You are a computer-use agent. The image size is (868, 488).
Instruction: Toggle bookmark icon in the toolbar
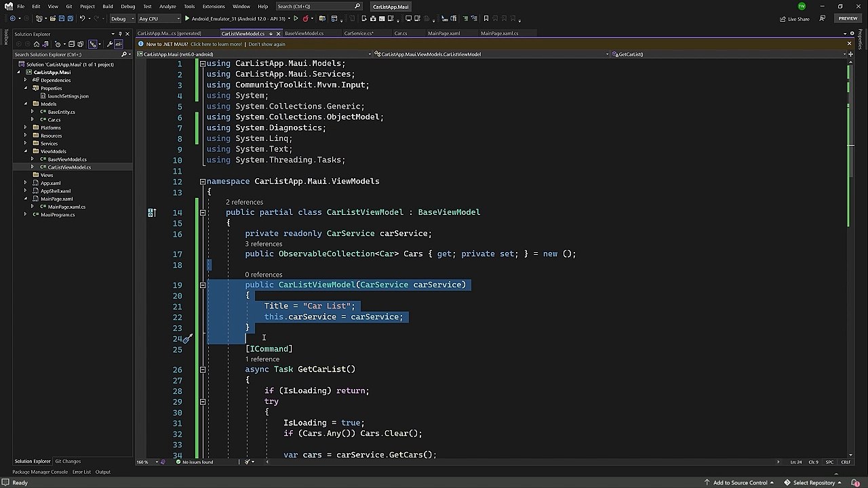(486, 18)
